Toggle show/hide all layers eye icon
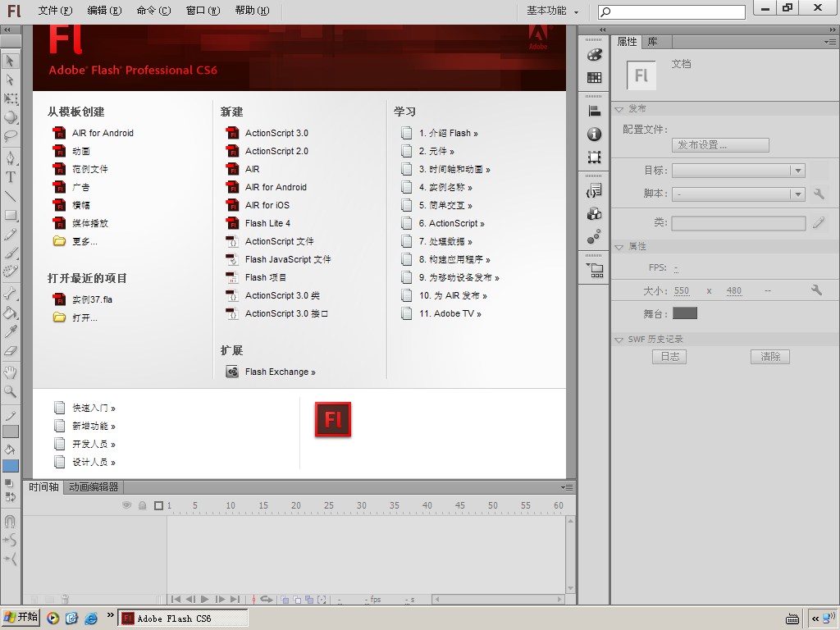Viewport: 840px width, 630px height. (x=127, y=505)
